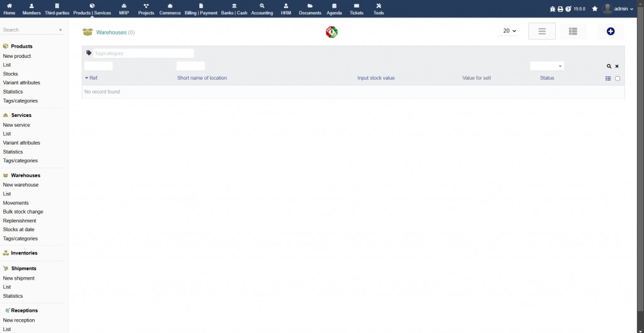Switch to kanban grid view mode
Image resolution: width=644 pixels, height=333 pixels.
click(x=573, y=31)
